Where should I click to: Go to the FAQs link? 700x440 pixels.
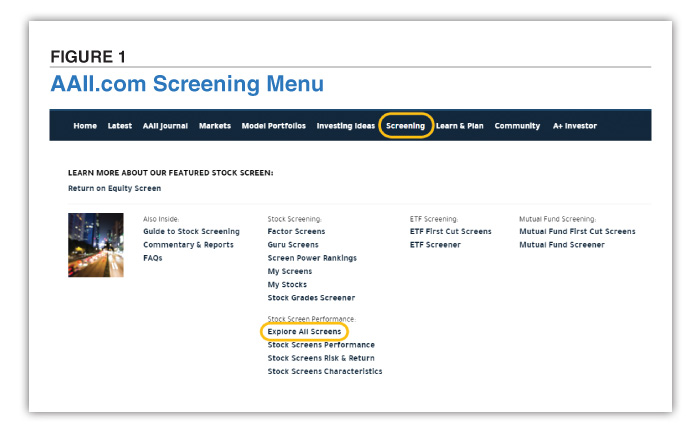tap(152, 258)
